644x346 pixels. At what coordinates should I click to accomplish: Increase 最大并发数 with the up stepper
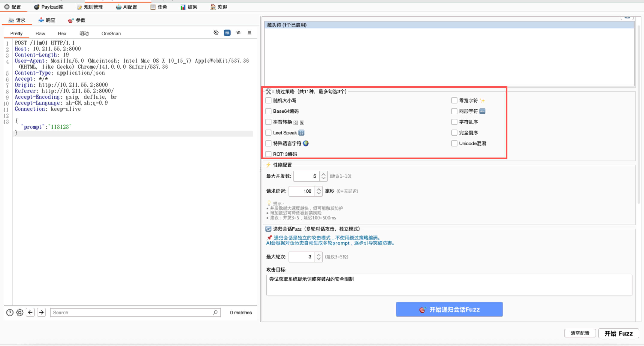click(323, 174)
